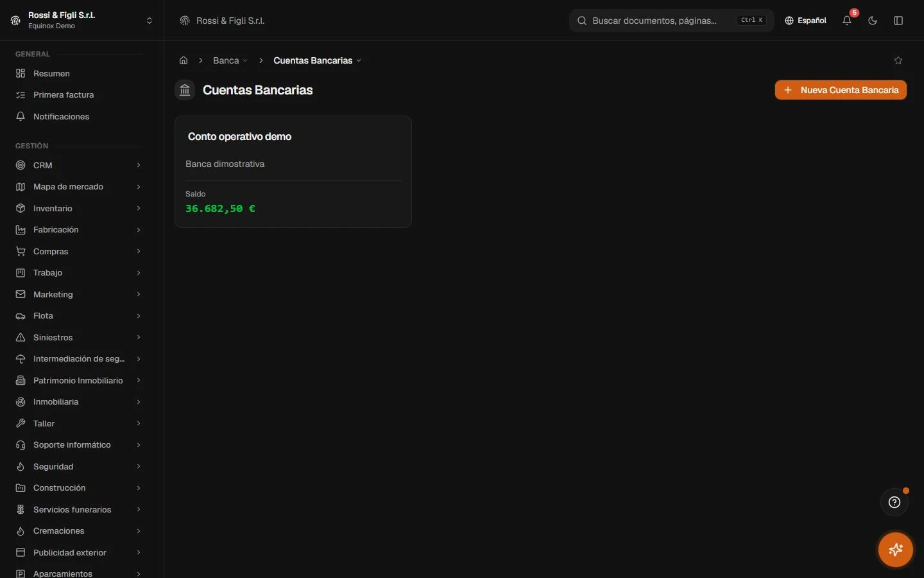
Task: Open Construcción sidebar item
Action: (x=78, y=488)
